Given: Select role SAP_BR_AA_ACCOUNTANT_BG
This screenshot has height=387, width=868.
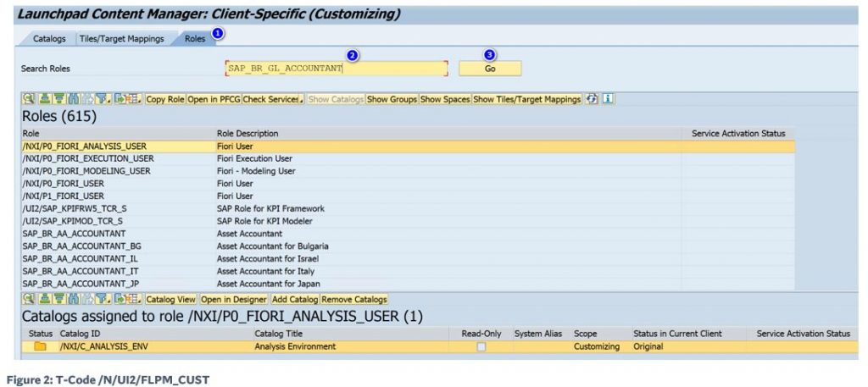Looking at the screenshot, I should (x=82, y=246).
